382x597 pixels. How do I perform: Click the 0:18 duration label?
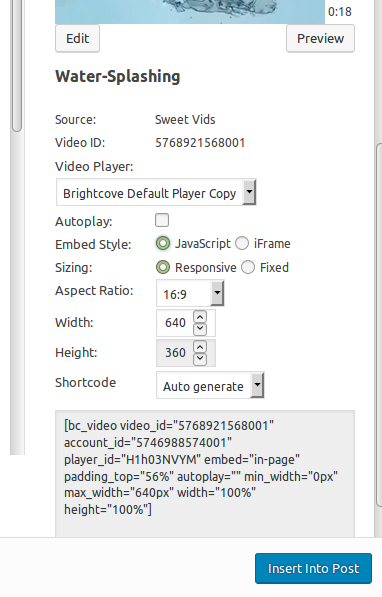(340, 12)
